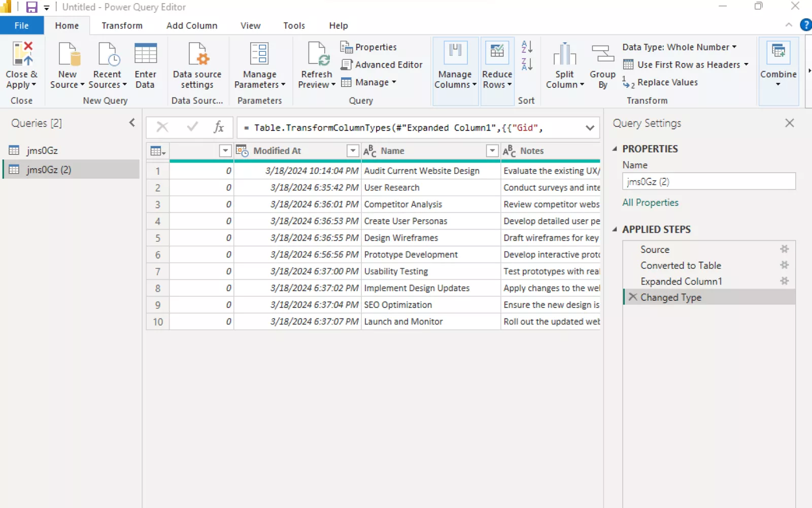Image resolution: width=812 pixels, height=508 pixels.
Task: Click the sort ascending icon
Action: pos(527,47)
